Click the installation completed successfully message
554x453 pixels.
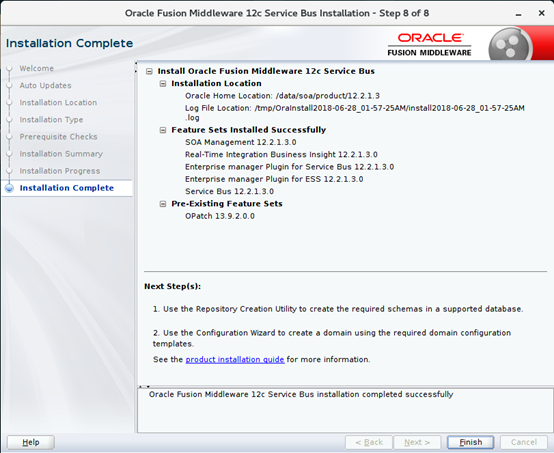point(301,394)
